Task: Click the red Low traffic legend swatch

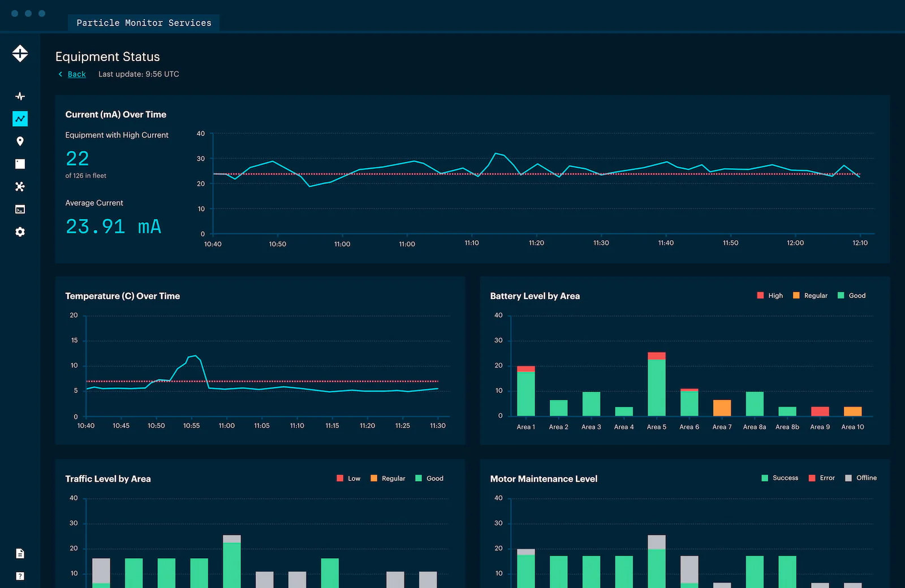Action: tap(340, 478)
